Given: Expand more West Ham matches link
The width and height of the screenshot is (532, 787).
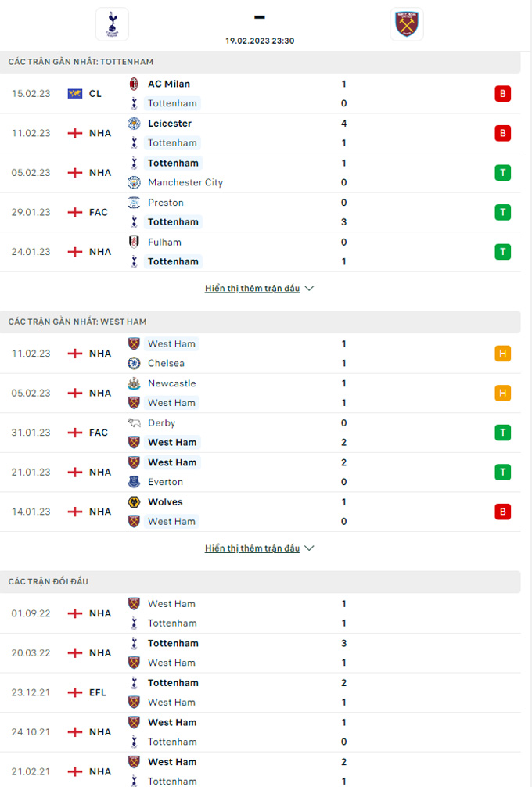Looking at the screenshot, I should 252,548.
